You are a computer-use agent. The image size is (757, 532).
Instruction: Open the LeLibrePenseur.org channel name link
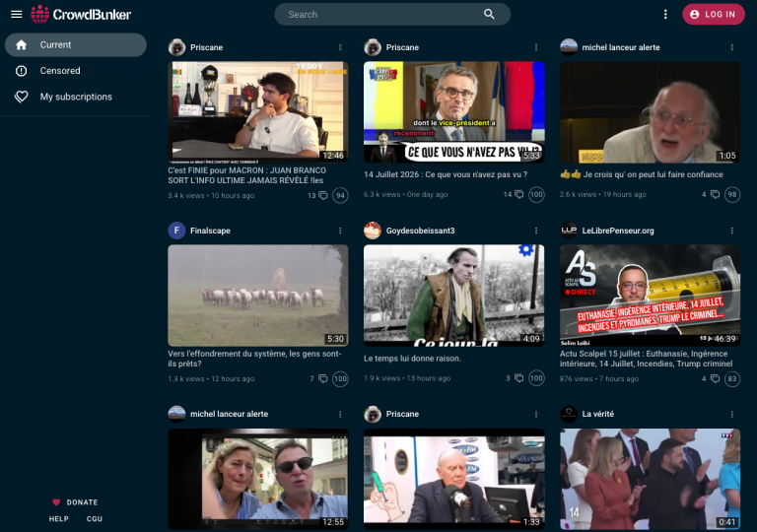click(x=618, y=231)
